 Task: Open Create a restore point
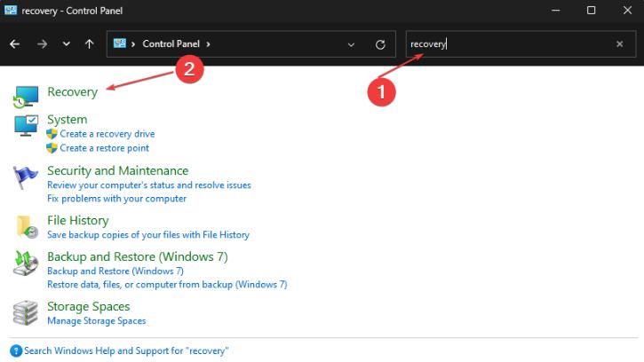[x=104, y=148]
